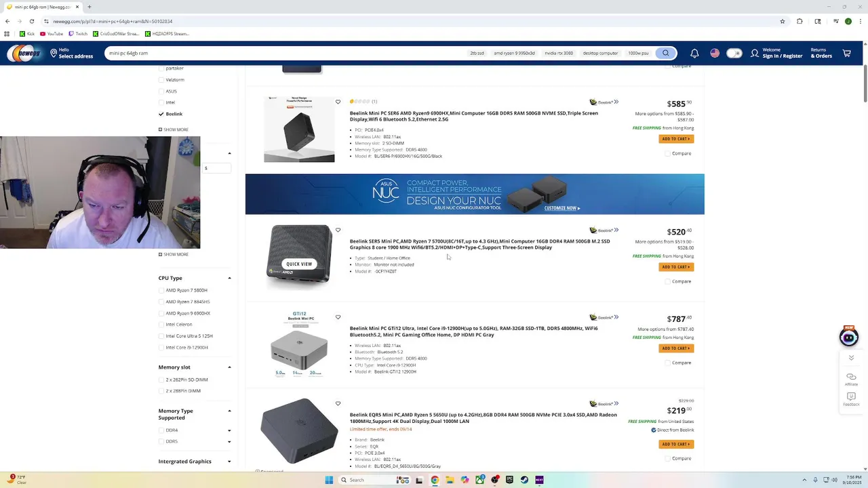Open File Explorer from the taskbar
Screen dimensions: 868x488
449,480
